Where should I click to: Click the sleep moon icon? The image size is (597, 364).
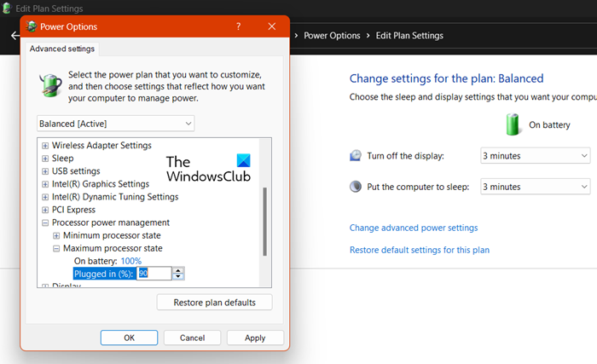(356, 187)
